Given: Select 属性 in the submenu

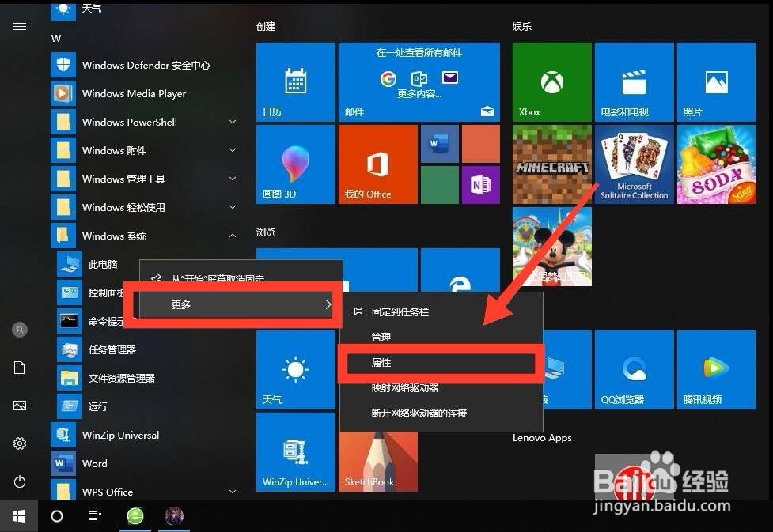Looking at the screenshot, I should (441, 363).
